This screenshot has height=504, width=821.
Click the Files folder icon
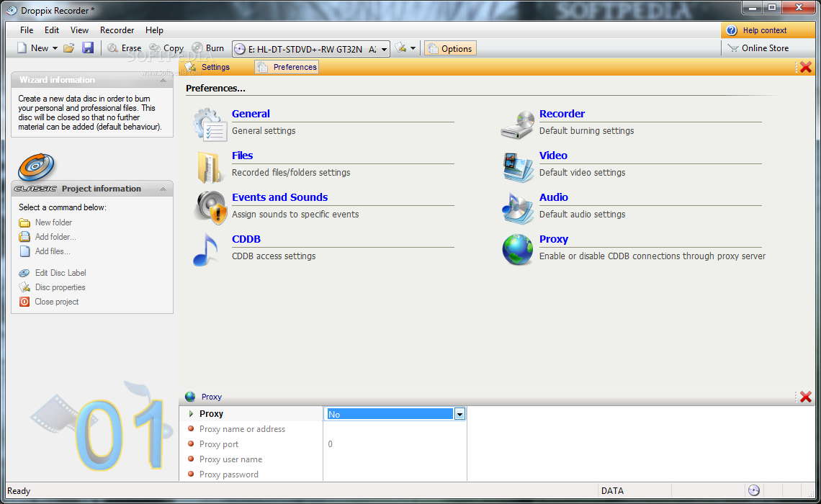[210, 167]
